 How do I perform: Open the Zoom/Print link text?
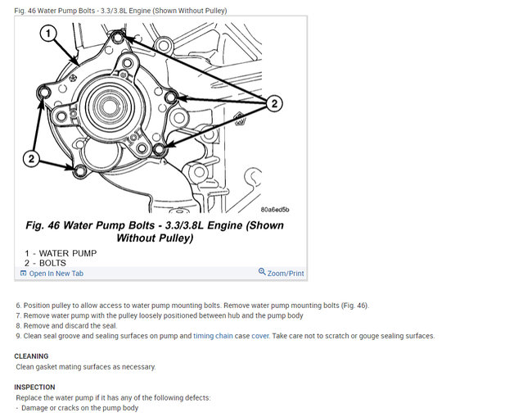[286, 274]
